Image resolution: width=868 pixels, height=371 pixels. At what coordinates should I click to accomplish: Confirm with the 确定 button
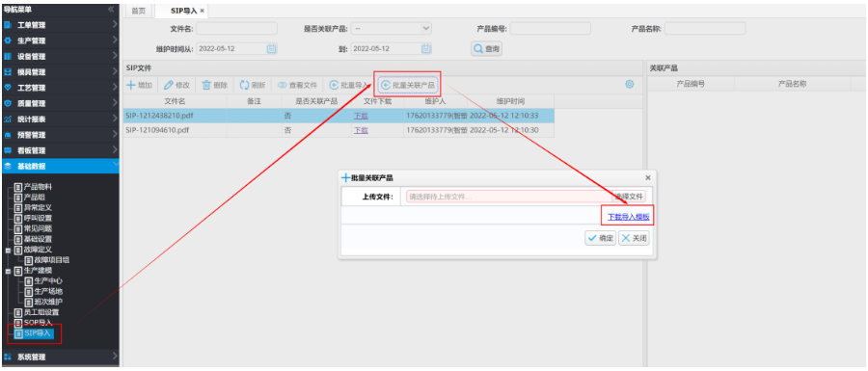point(601,238)
